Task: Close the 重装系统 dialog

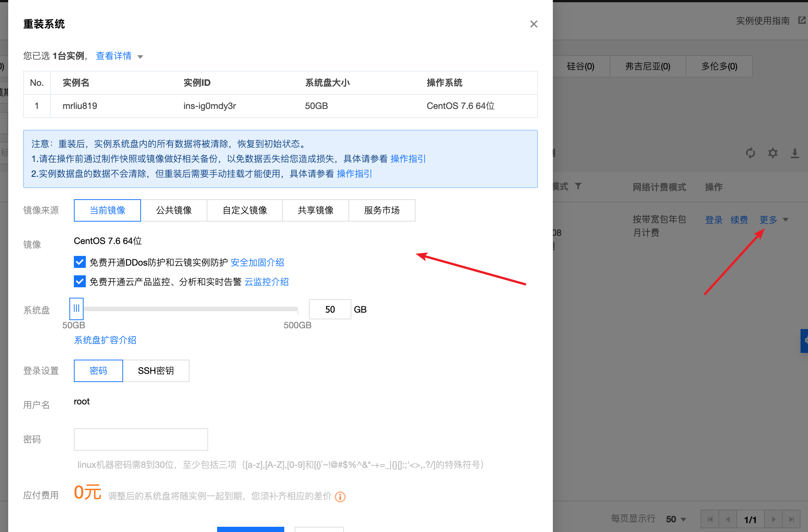Action: [x=533, y=24]
